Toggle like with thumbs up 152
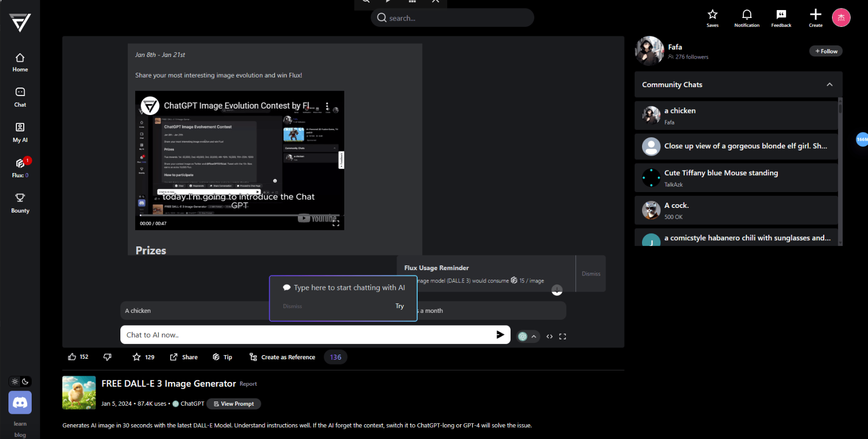The image size is (868, 439). pos(78,357)
